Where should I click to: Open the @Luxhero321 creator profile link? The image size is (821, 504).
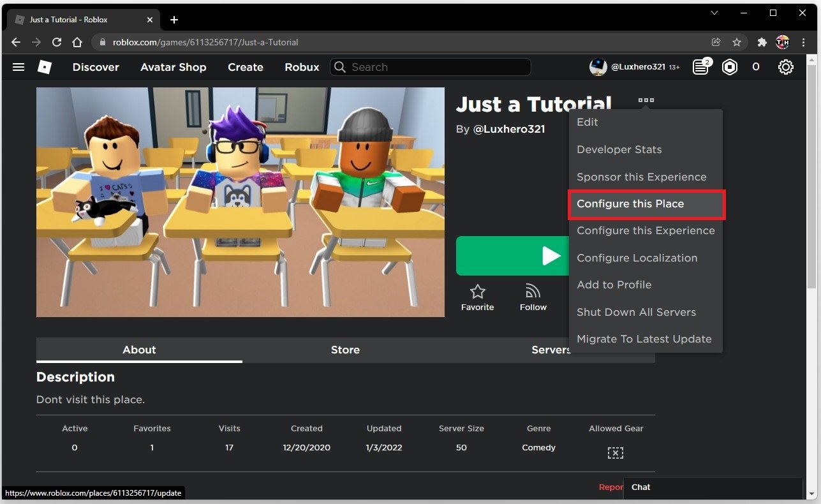point(508,129)
